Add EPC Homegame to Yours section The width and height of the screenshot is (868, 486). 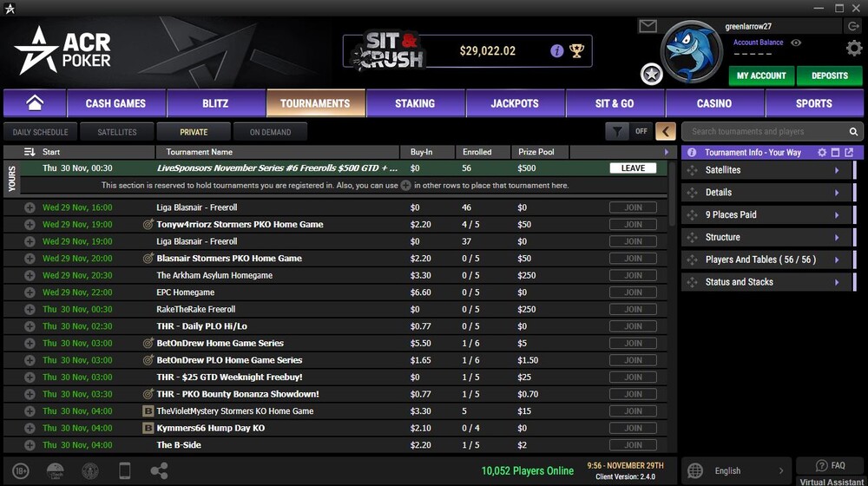click(x=30, y=292)
